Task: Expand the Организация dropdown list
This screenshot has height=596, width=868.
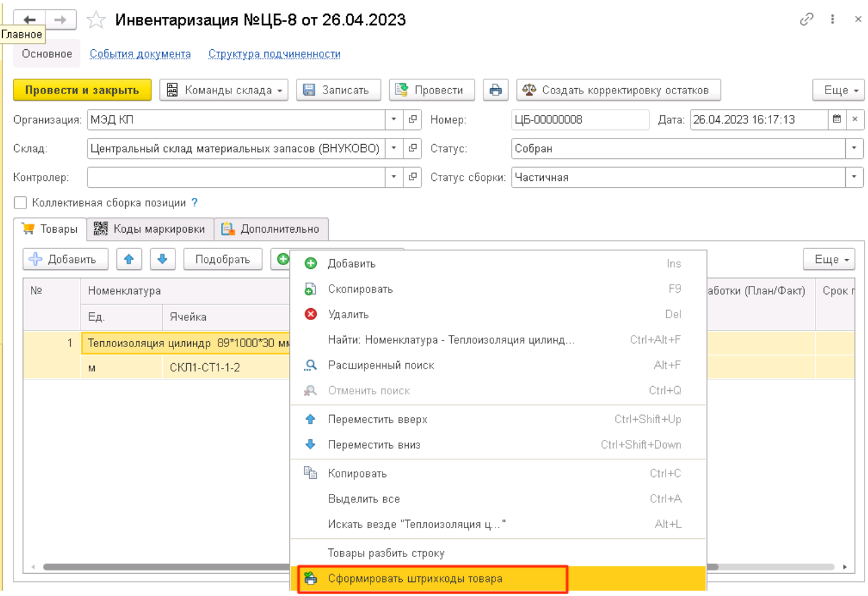Action: (395, 120)
